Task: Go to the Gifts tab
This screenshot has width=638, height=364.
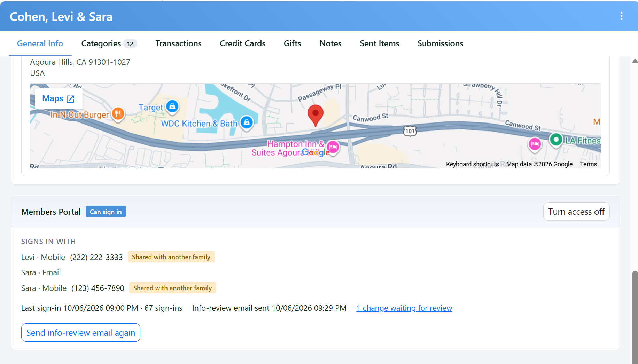Action: 292,43
